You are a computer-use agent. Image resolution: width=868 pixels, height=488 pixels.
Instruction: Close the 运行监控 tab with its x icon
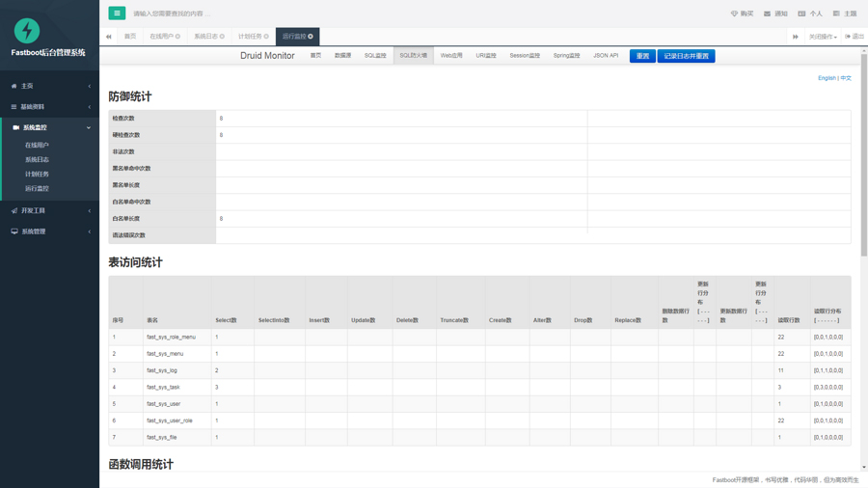pyautogui.click(x=311, y=37)
